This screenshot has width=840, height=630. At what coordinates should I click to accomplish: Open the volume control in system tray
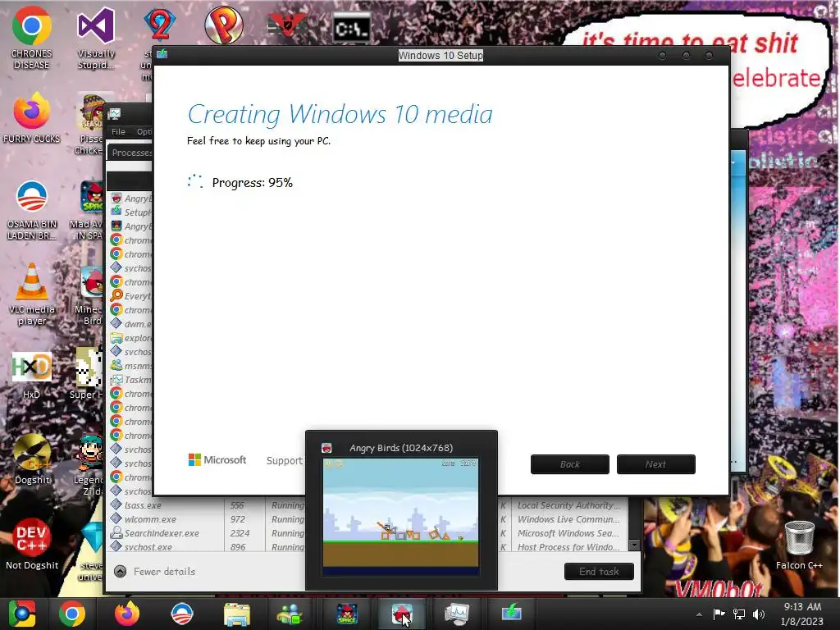pyautogui.click(x=759, y=614)
